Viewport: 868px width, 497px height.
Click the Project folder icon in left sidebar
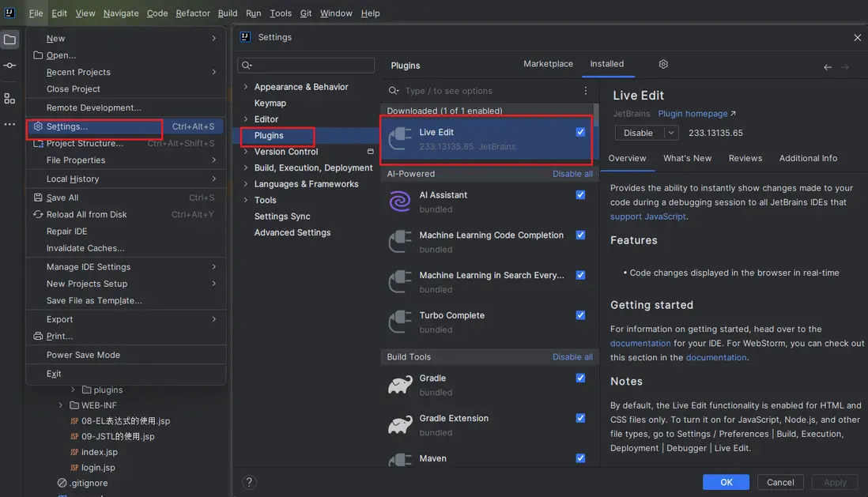click(x=9, y=40)
